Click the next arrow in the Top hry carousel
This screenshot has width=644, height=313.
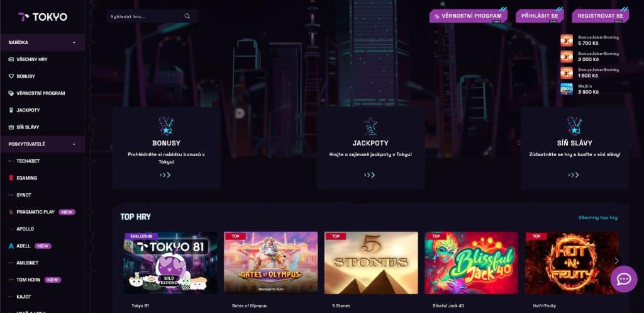(616, 261)
